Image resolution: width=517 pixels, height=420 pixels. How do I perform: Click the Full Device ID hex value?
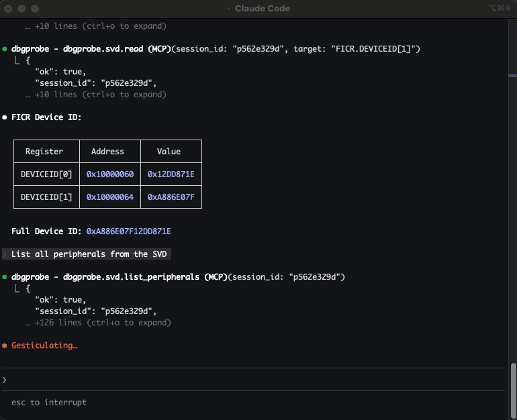coord(129,231)
